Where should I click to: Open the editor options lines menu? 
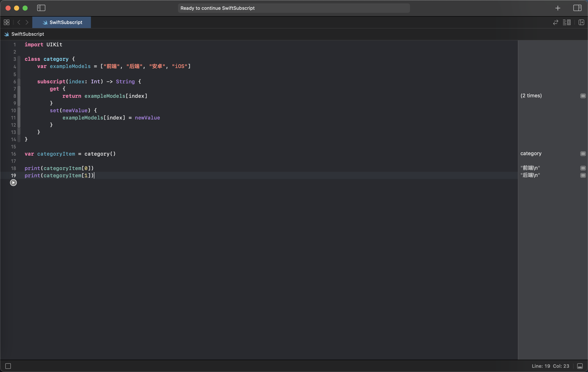567,22
